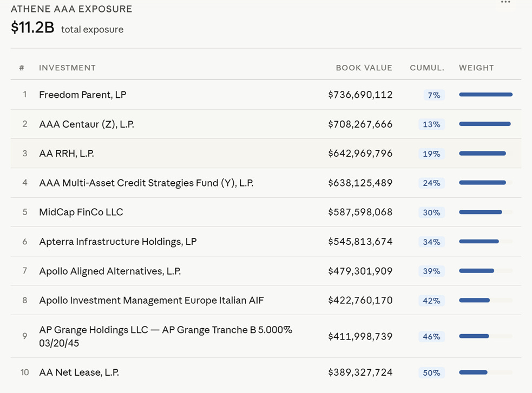532x393 pixels.
Task: Click the CUMUL. column header
Action: pyautogui.click(x=427, y=68)
